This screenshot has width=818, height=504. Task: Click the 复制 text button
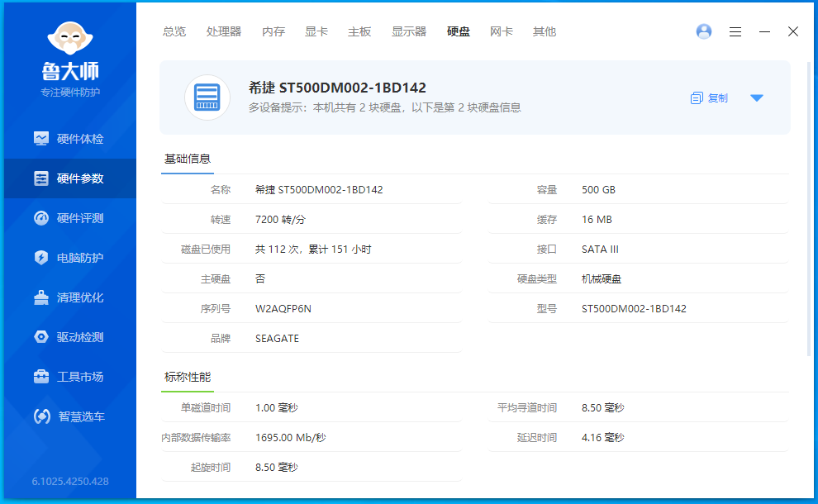717,98
